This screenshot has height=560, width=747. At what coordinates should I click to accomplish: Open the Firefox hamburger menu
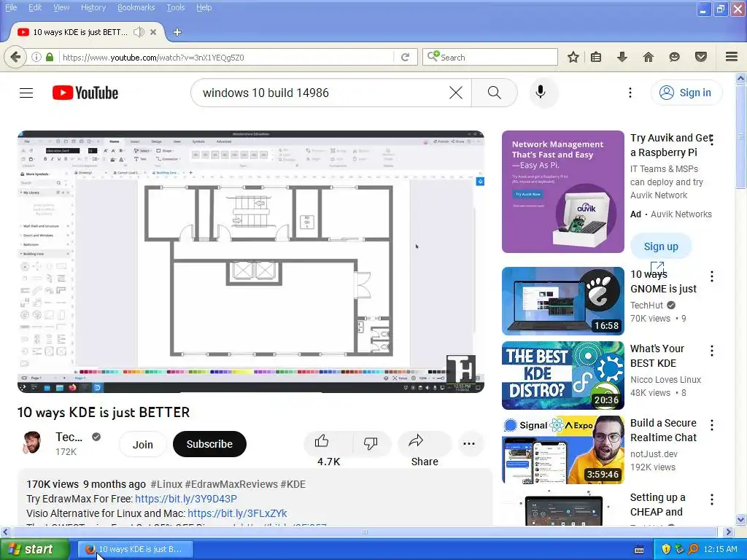[732, 57]
